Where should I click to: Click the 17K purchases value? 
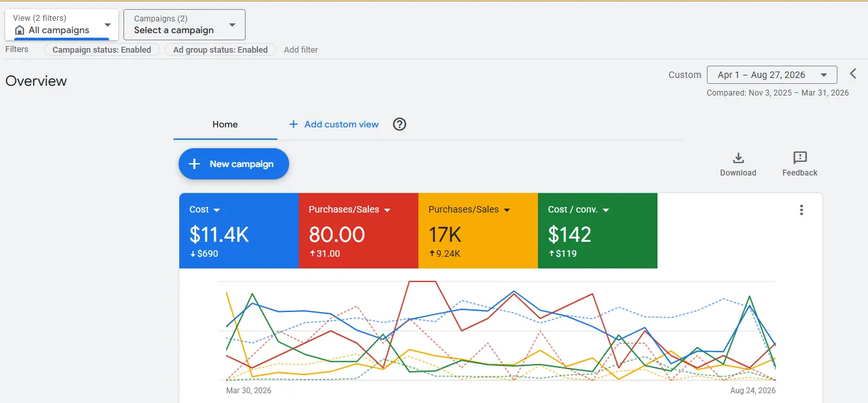click(444, 234)
